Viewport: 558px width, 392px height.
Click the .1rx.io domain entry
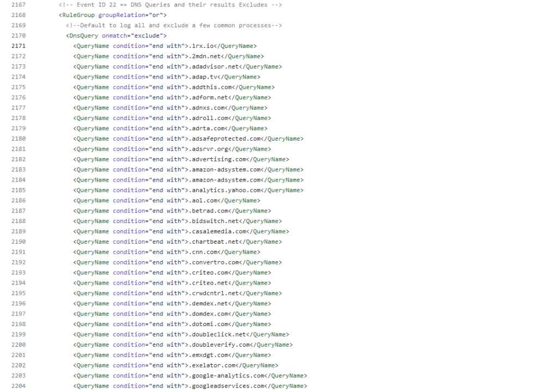pyautogui.click(x=204, y=46)
